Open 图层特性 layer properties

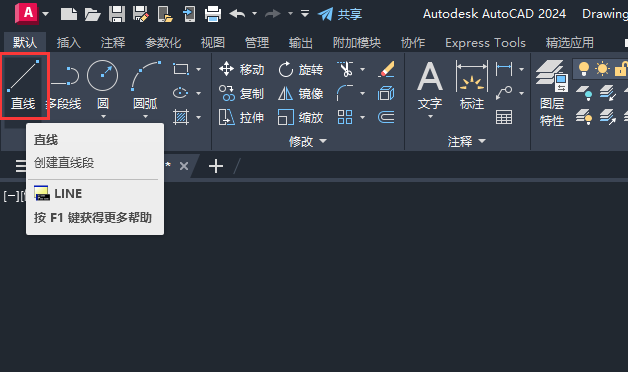point(552,93)
